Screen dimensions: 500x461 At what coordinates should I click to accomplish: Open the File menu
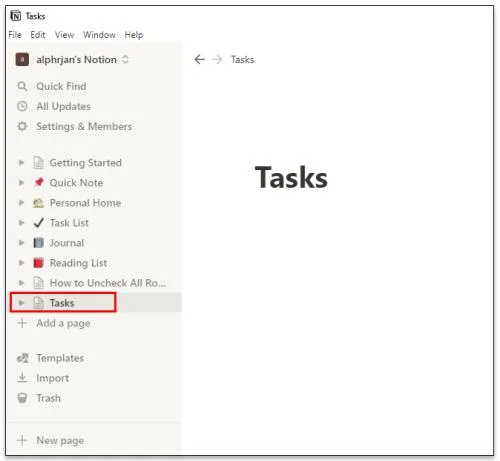click(15, 35)
